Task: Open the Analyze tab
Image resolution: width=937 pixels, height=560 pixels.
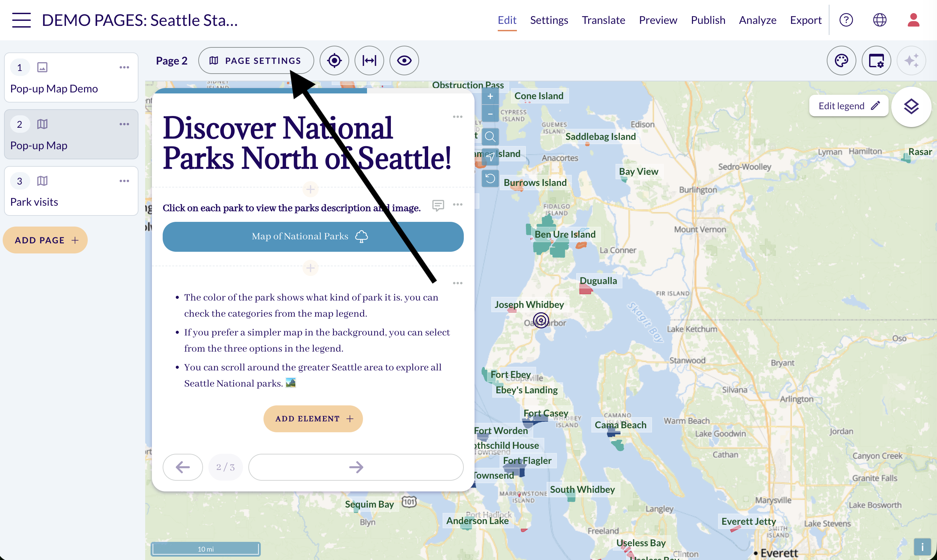Action: [x=758, y=20]
